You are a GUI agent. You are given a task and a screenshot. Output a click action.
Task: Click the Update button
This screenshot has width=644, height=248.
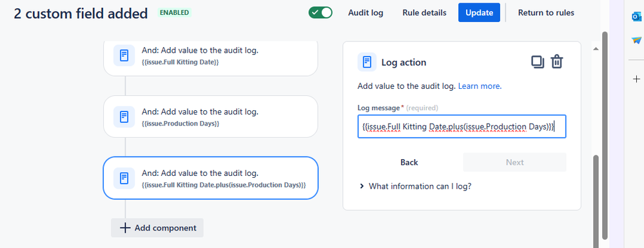click(480, 13)
